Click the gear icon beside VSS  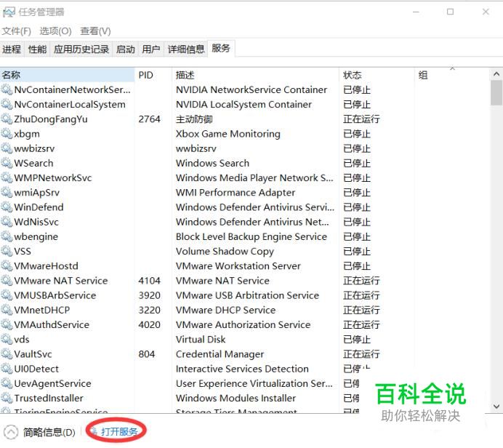click(7, 252)
